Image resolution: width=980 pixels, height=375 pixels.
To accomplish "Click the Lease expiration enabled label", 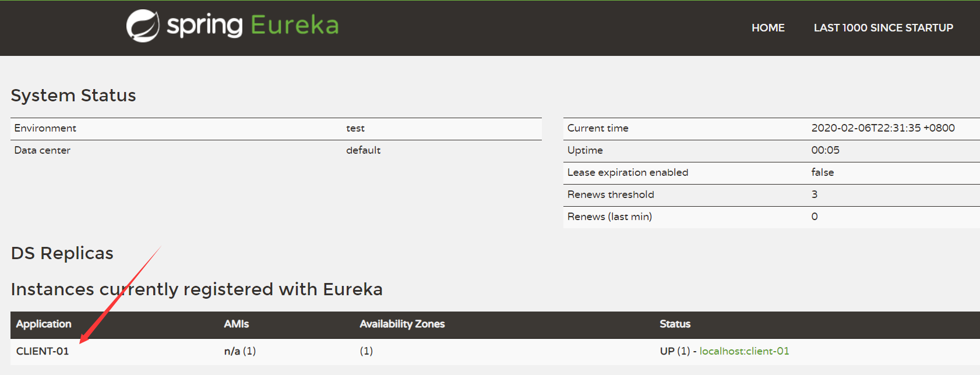I will tap(628, 172).
